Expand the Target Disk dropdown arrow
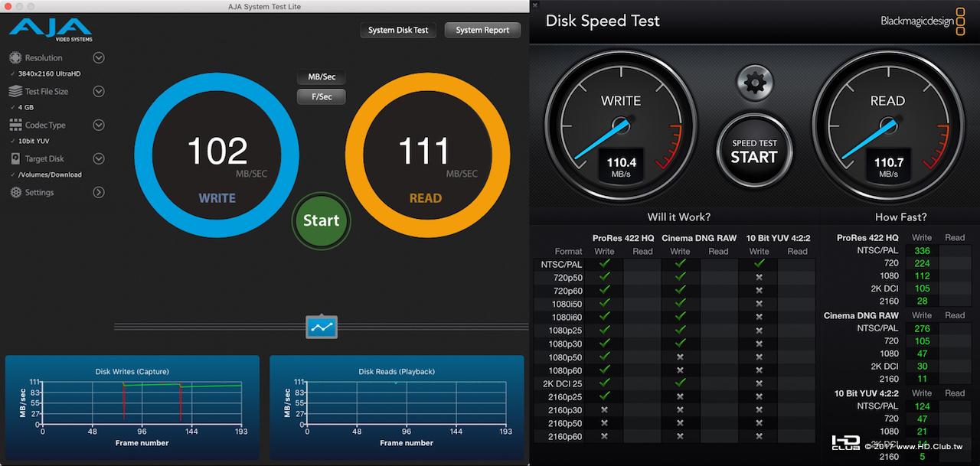Viewport: 980px width, 466px height. pyautogui.click(x=99, y=159)
